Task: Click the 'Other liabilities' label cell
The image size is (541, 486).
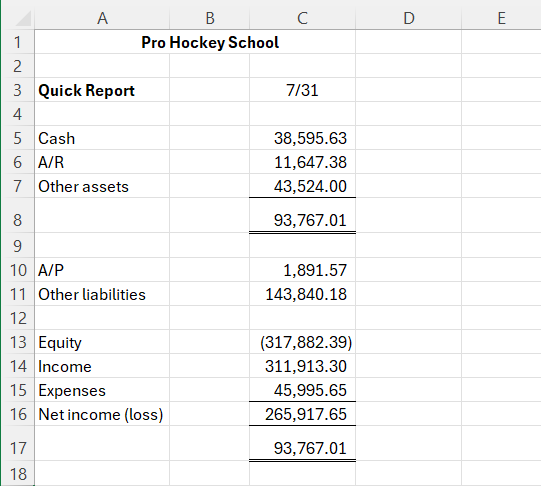Action: (x=102, y=294)
